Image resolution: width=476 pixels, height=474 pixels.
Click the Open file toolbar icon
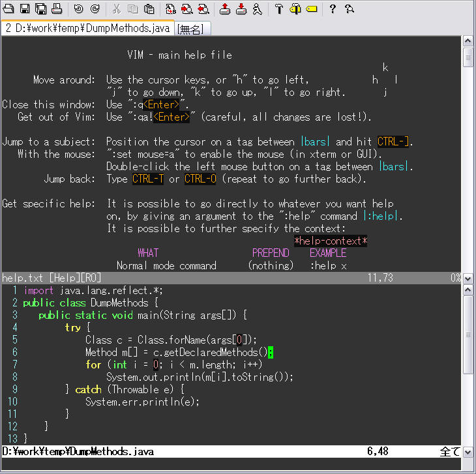click(8, 8)
